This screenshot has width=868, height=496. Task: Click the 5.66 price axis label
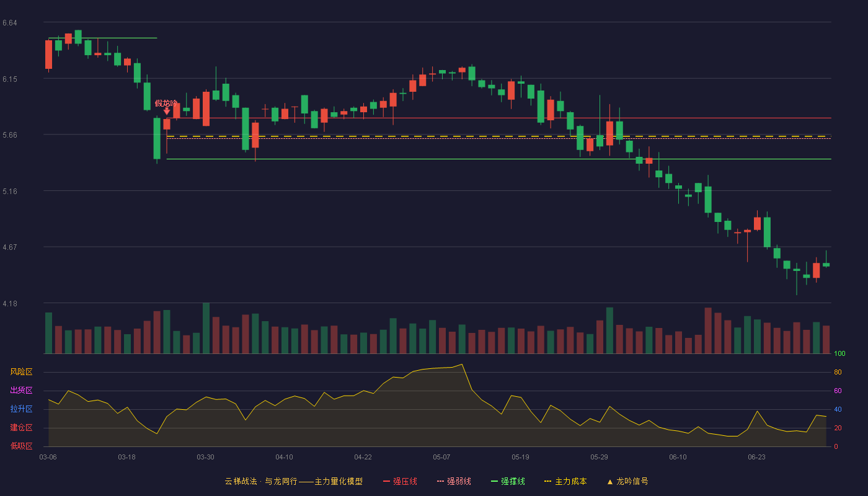point(10,135)
